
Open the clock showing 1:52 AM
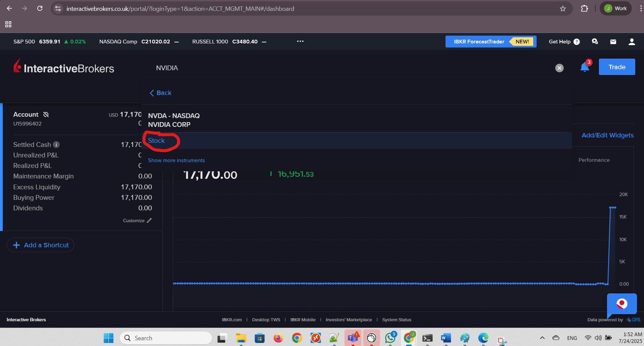(x=630, y=338)
